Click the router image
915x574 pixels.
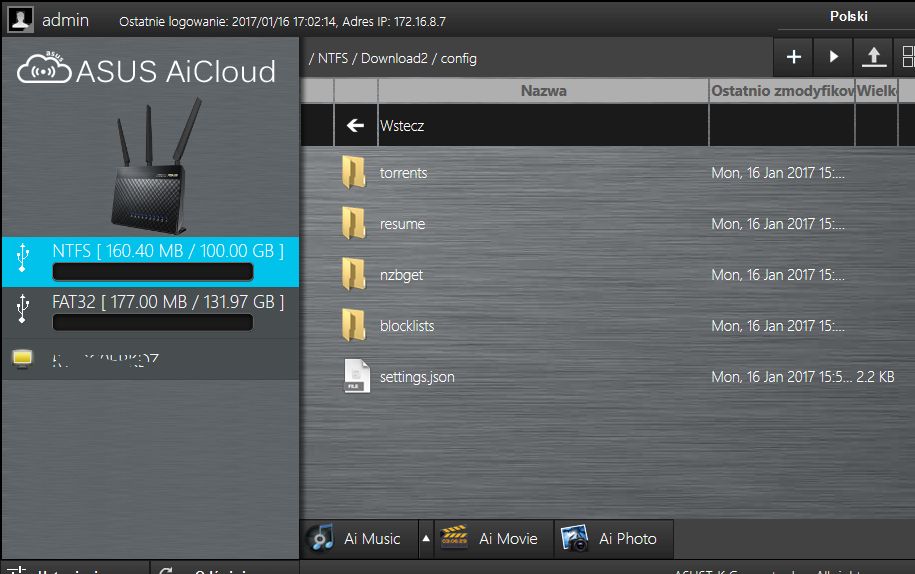[x=158, y=166]
